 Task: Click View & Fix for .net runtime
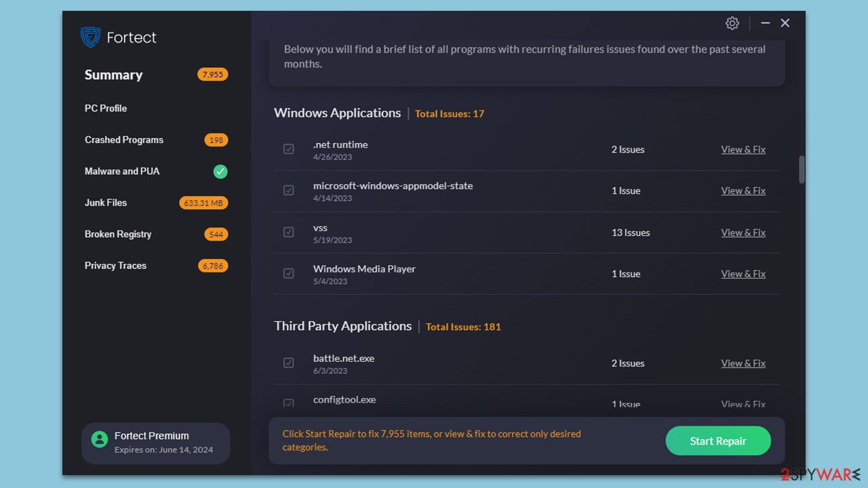(x=743, y=149)
